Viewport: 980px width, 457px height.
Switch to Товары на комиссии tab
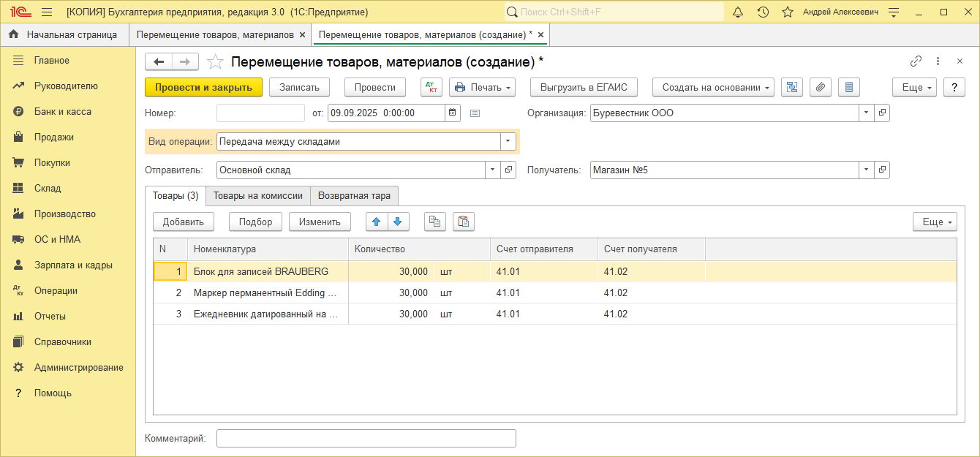[258, 195]
